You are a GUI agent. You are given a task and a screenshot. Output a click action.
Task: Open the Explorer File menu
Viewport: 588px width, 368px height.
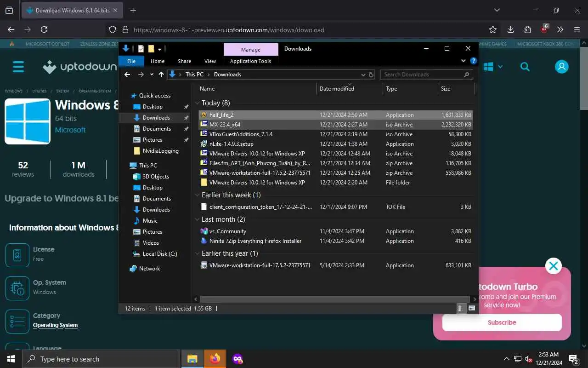(x=131, y=61)
